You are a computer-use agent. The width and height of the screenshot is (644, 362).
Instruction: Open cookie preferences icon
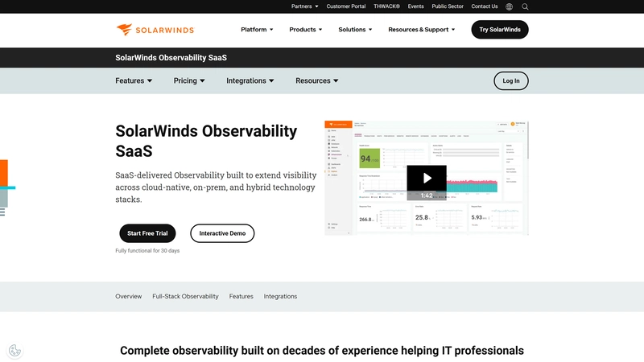pyautogui.click(x=14, y=351)
